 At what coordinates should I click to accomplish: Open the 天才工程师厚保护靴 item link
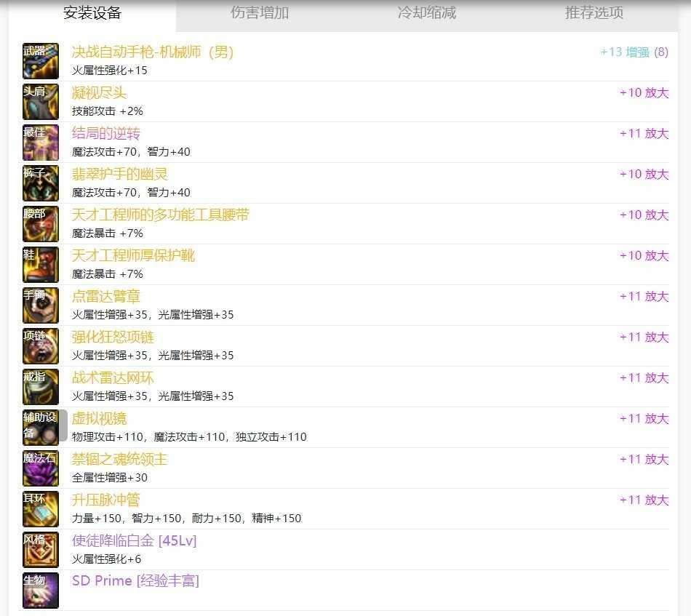click(x=133, y=255)
